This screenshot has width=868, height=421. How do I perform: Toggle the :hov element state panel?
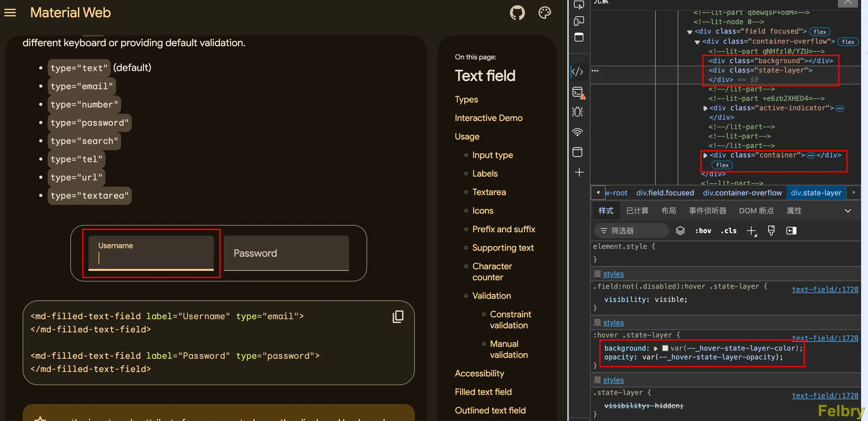click(x=703, y=231)
